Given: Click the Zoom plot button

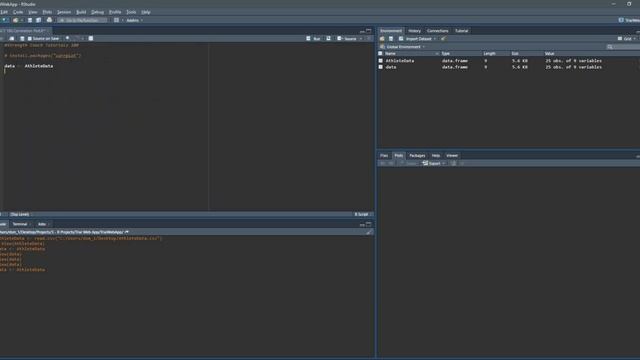Looking at the screenshot, I should pos(409,163).
